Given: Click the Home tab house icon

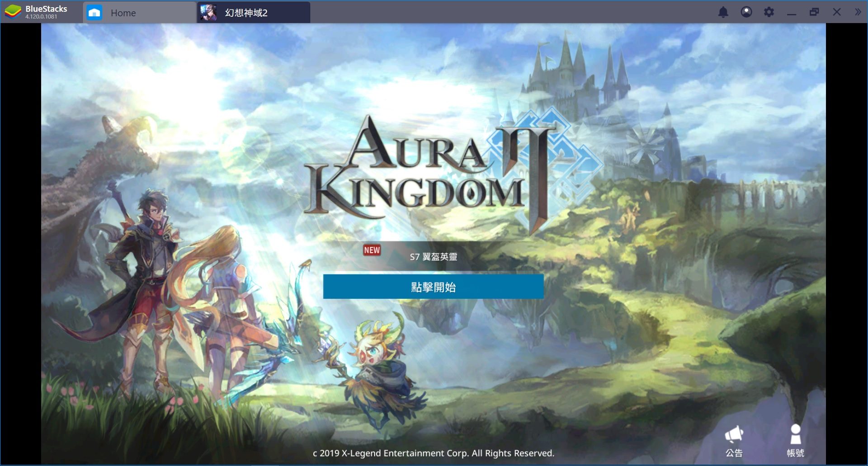Looking at the screenshot, I should [x=94, y=13].
